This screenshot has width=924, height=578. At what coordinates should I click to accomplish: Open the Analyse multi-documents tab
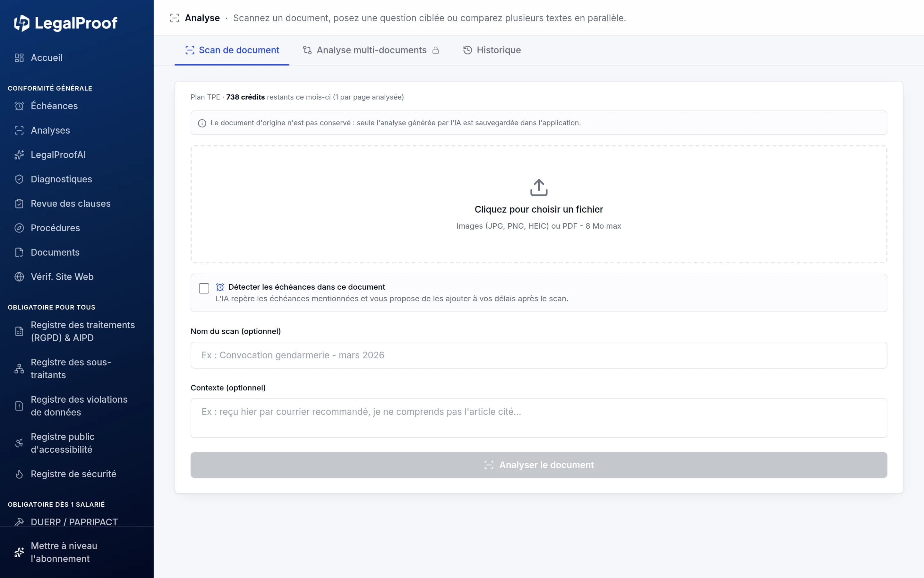pos(371,50)
